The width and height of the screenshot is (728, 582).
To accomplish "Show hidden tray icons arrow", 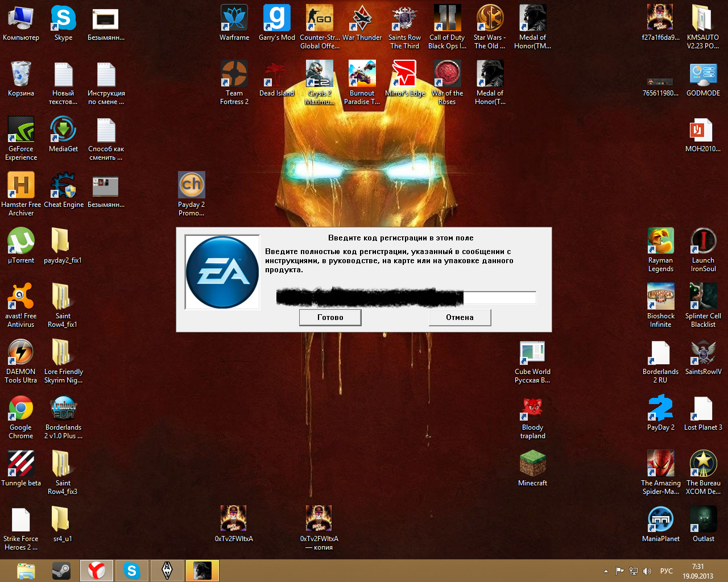I will coord(606,571).
